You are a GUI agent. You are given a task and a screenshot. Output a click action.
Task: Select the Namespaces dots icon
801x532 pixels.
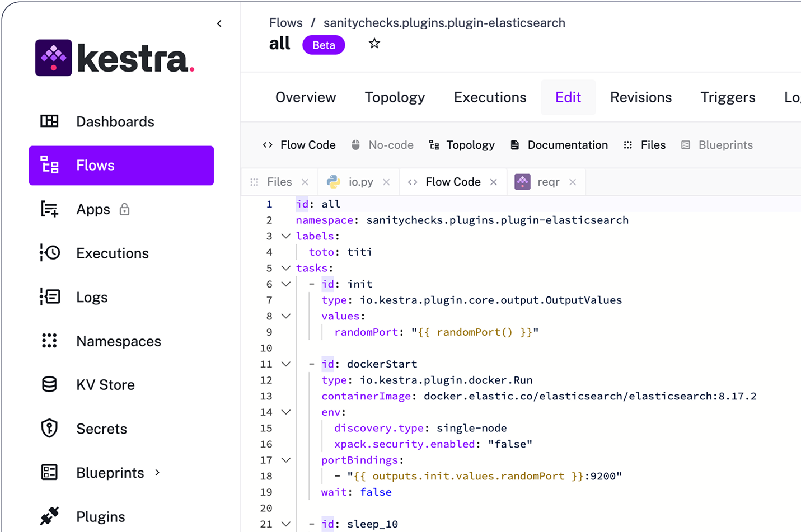[x=49, y=341]
